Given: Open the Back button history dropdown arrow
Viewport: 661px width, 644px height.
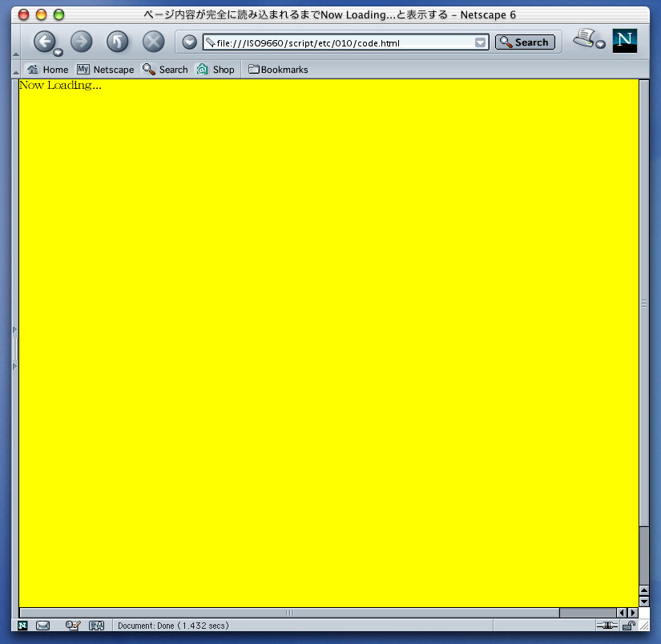Looking at the screenshot, I should [58, 53].
